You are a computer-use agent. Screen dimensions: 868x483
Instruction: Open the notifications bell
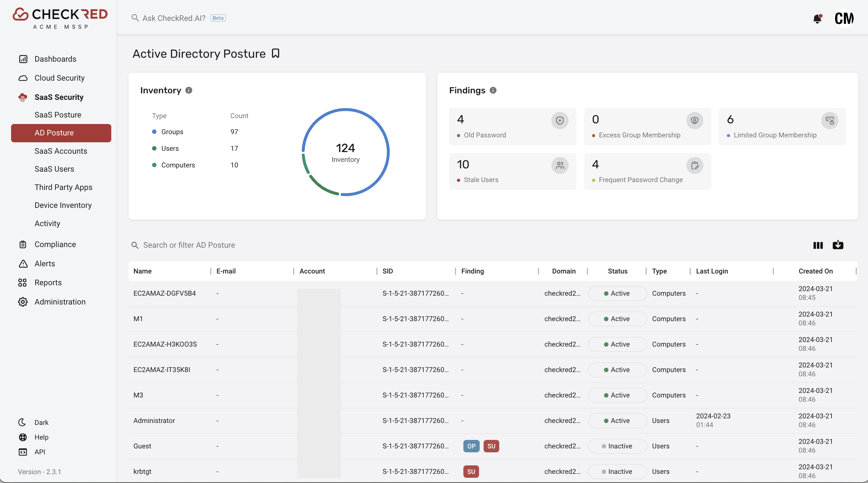click(x=817, y=18)
